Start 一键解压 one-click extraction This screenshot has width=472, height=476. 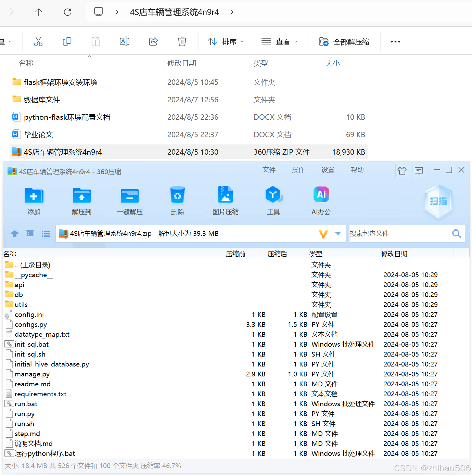(129, 201)
